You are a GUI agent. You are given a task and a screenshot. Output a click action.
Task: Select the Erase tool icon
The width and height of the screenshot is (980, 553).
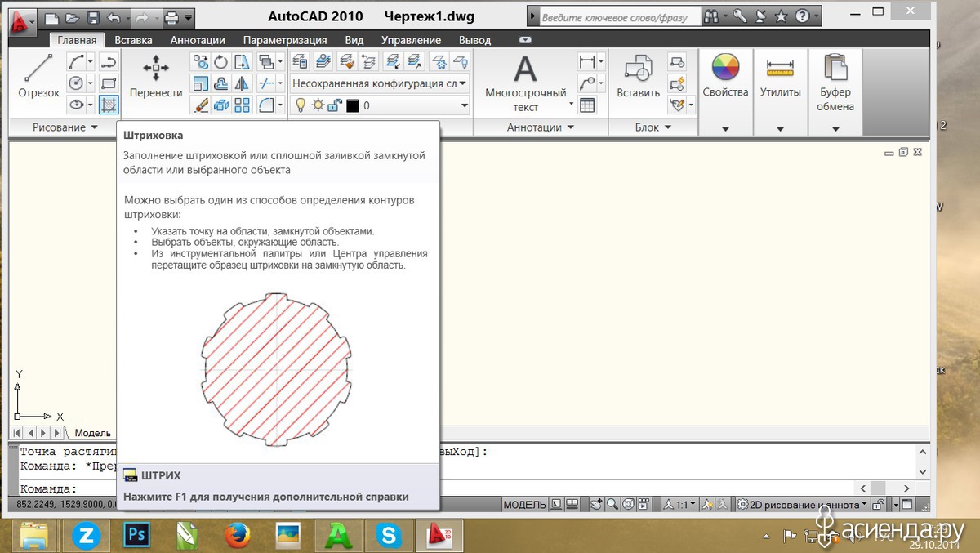pos(200,105)
